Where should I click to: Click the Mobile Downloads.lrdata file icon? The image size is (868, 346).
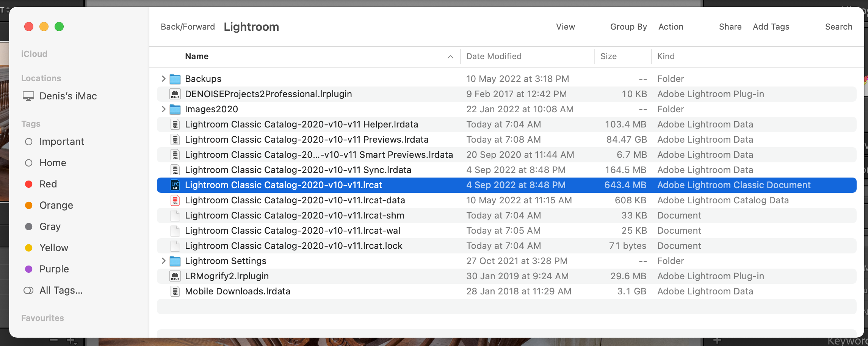(x=175, y=291)
